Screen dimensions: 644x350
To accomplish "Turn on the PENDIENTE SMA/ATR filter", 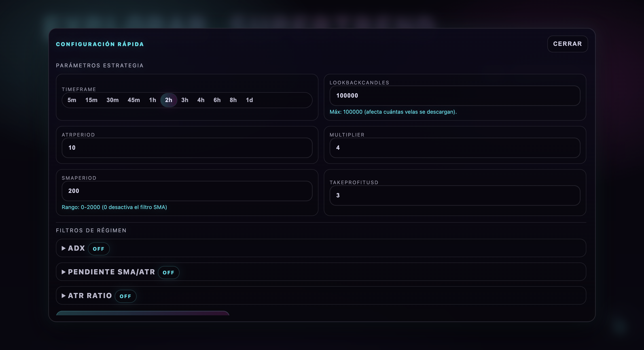I will coord(169,272).
